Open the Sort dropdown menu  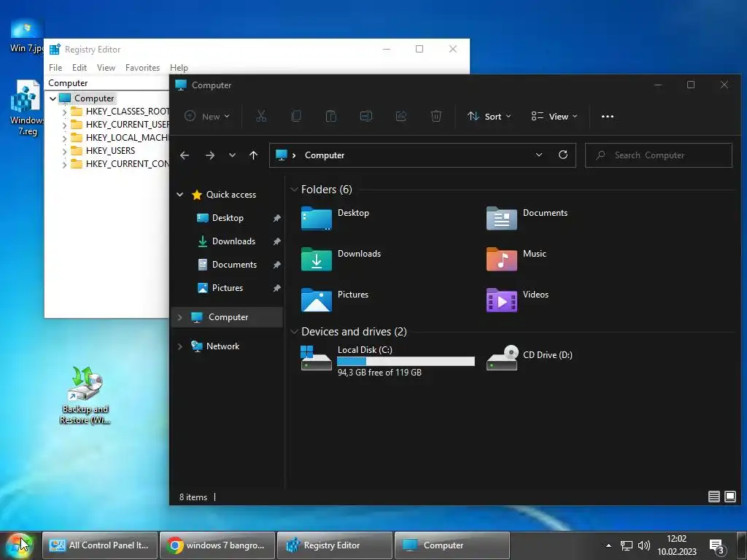(x=489, y=116)
